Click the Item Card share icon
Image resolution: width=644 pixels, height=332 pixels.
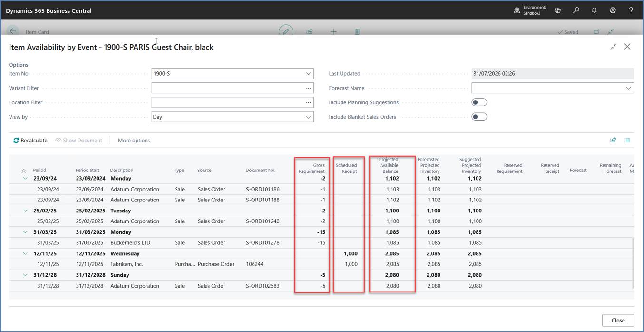tap(310, 32)
